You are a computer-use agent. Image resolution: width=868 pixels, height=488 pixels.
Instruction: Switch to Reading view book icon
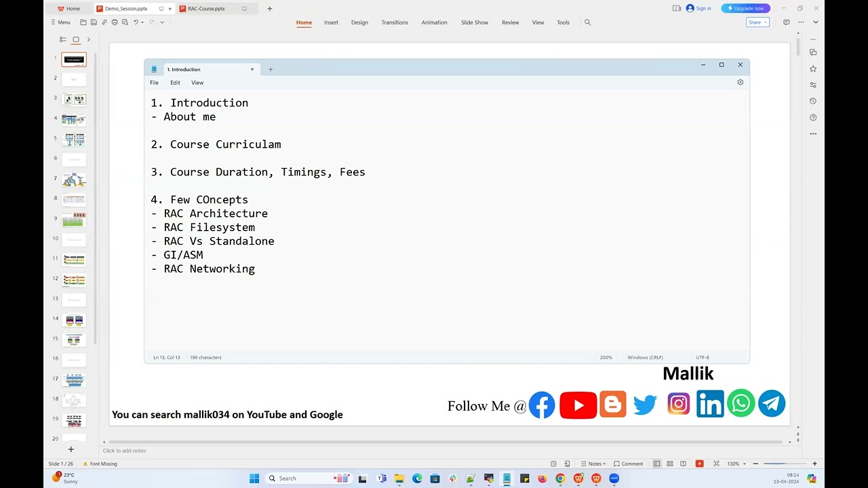coord(683,464)
